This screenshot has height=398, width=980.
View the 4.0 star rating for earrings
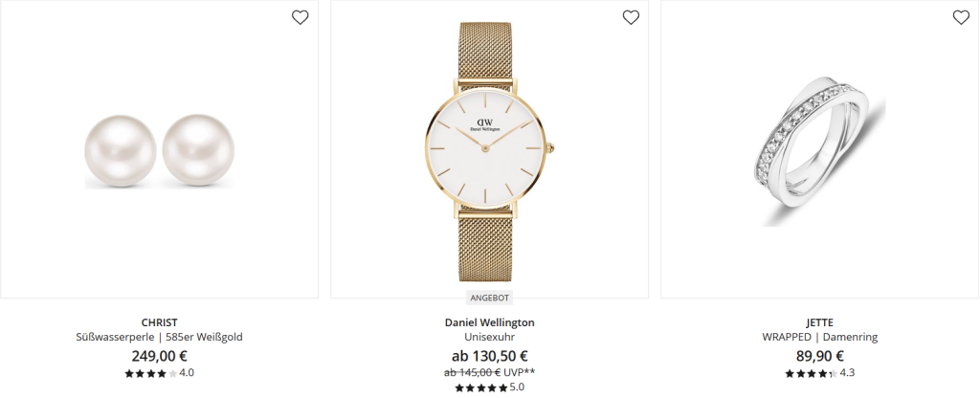coord(160,374)
